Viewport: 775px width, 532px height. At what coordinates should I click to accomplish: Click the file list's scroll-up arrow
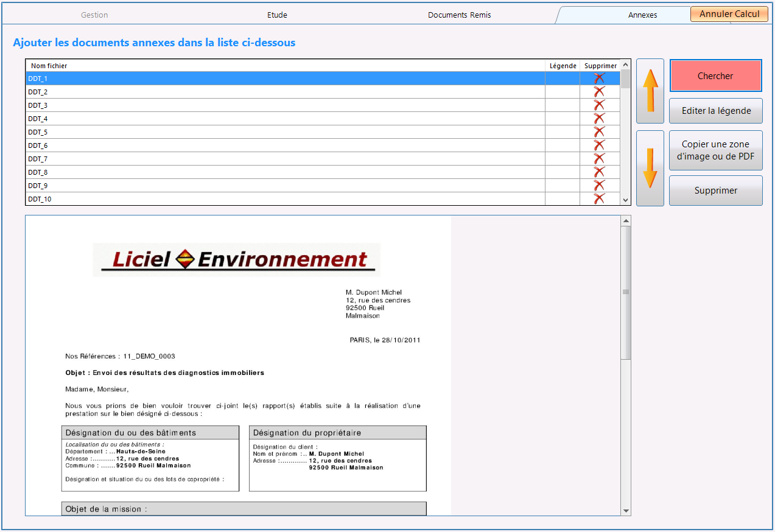click(x=625, y=65)
